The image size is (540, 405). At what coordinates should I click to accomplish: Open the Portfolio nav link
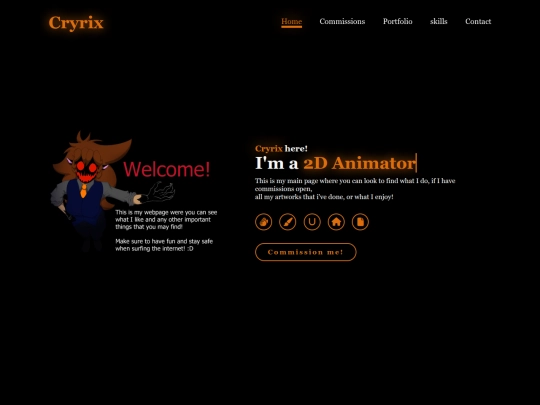coord(397,21)
